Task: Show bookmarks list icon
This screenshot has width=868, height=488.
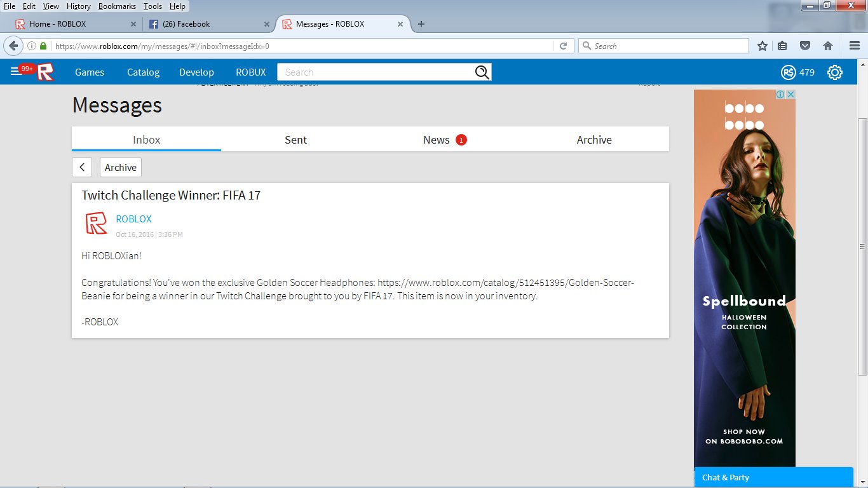Action: click(x=783, y=46)
